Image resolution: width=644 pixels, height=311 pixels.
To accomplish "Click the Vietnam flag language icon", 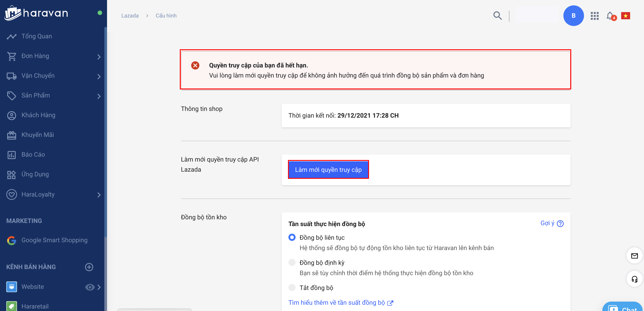I will click(x=625, y=16).
